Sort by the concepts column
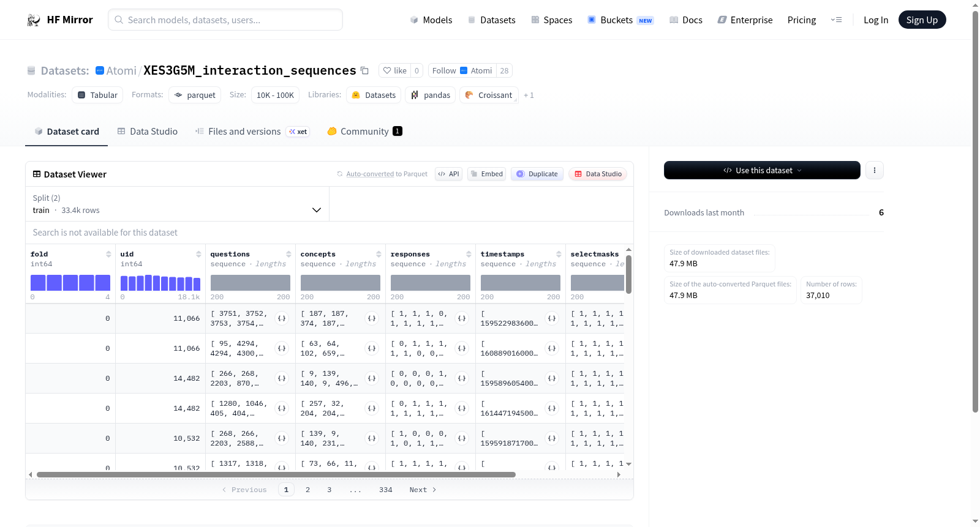This screenshot has height=527, width=980. [x=379, y=254]
